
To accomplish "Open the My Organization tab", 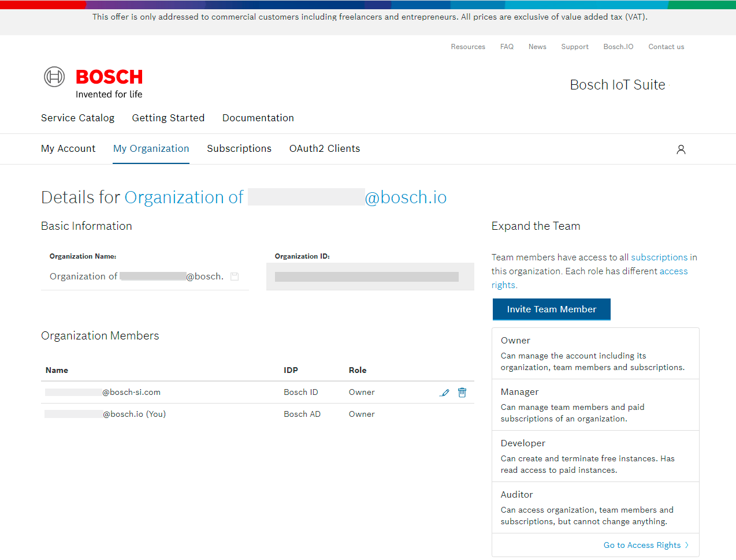I will (151, 149).
